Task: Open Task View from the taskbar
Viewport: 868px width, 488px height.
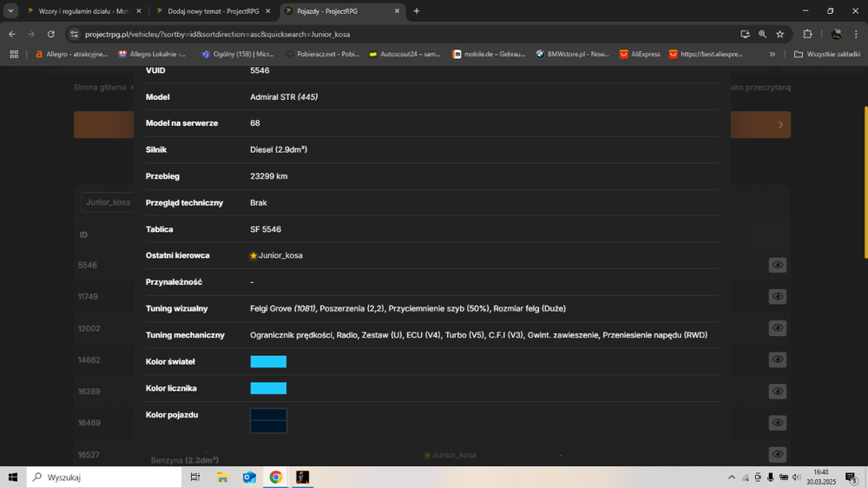Action: click(x=194, y=477)
